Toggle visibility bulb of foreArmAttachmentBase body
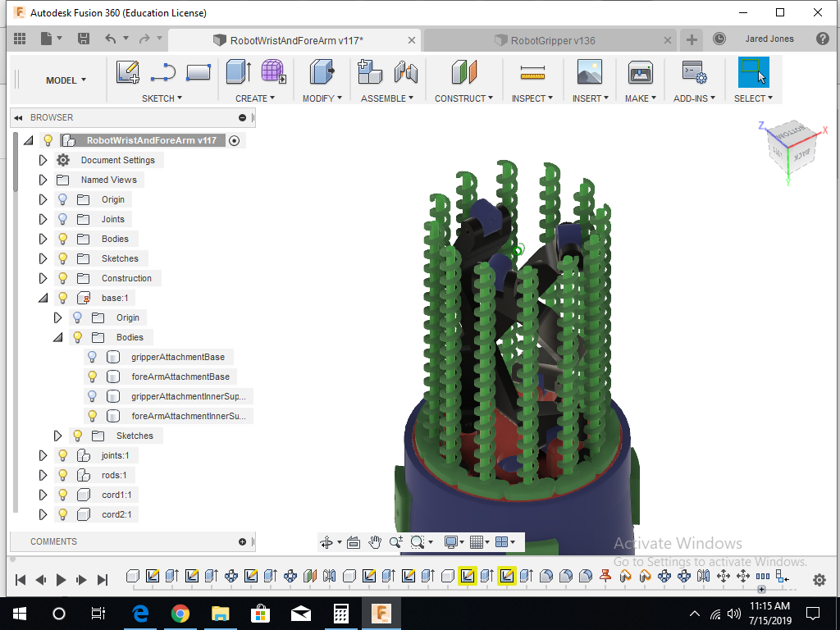The height and width of the screenshot is (630, 840). point(92,377)
